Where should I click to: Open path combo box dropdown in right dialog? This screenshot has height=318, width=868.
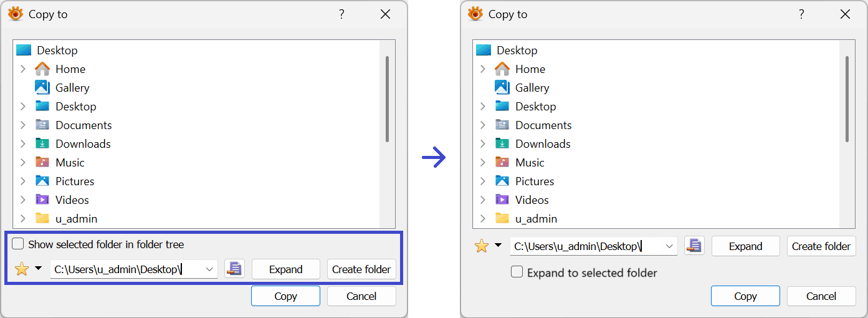[670, 246]
